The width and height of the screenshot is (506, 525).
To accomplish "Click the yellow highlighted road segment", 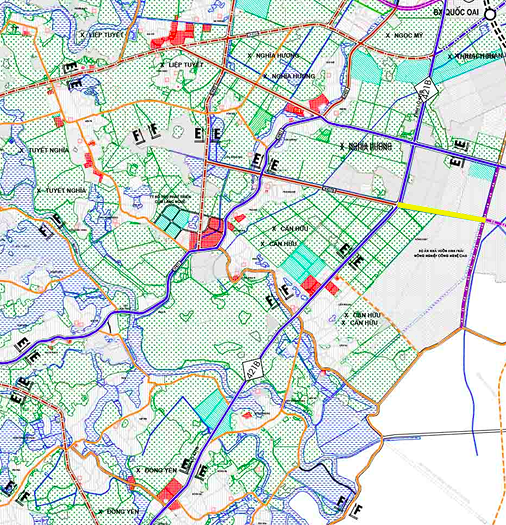I will pos(442,212).
